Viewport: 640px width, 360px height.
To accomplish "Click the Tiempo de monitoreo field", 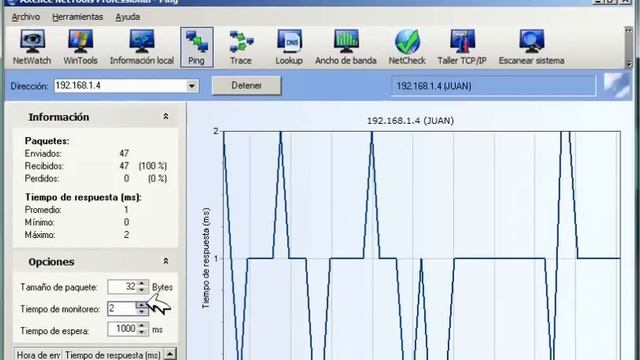I will (x=122, y=309).
